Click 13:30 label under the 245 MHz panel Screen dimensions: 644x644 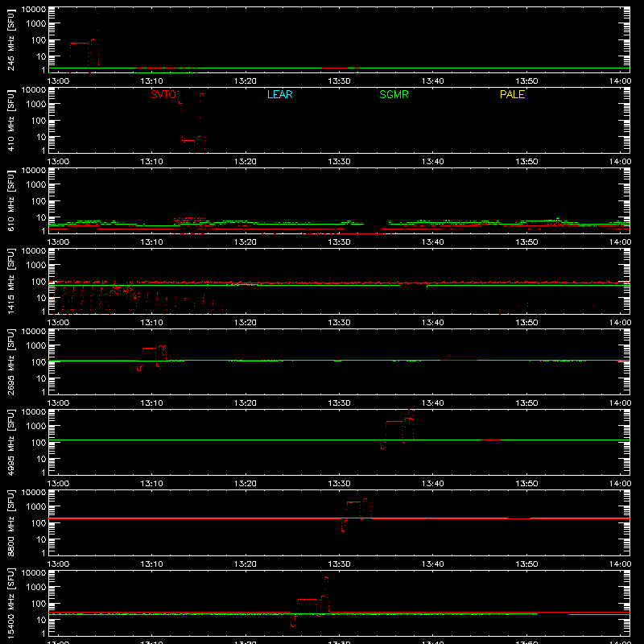click(x=339, y=81)
